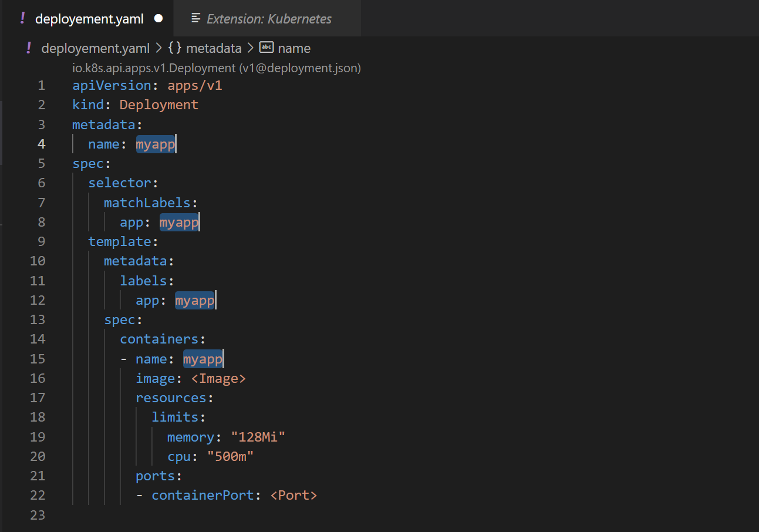This screenshot has height=532, width=759.
Task: Click the apps/v1 value
Action: coord(195,85)
